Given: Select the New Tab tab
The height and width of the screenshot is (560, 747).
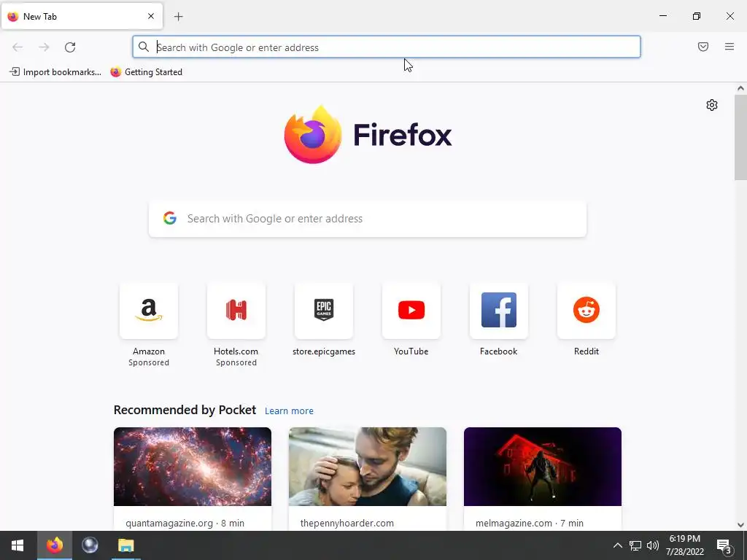Looking at the screenshot, I should click(x=82, y=16).
